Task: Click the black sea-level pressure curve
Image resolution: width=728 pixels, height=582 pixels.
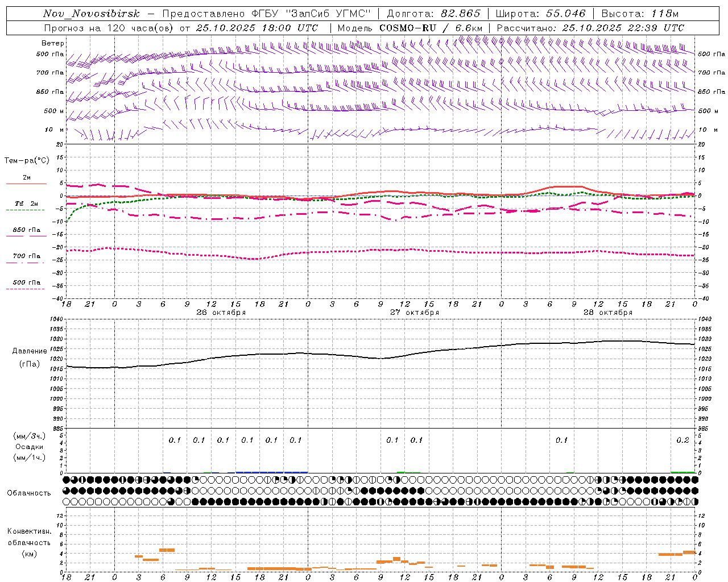Action: [x=380, y=358]
